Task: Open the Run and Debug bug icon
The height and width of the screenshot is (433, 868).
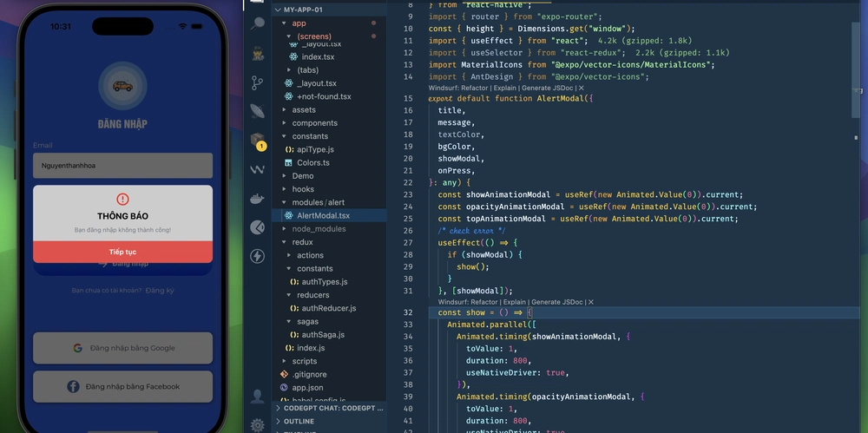Action: click(258, 54)
